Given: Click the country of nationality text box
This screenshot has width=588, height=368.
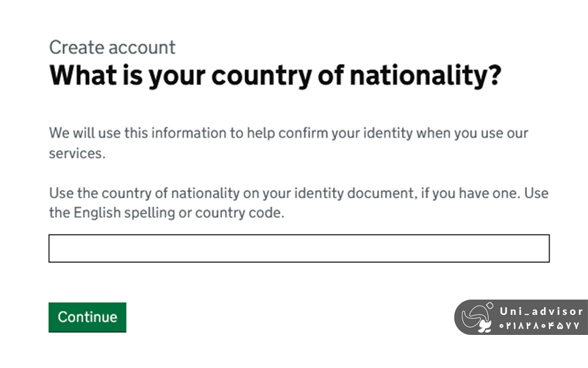Looking at the screenshot, I should (298, 249).
